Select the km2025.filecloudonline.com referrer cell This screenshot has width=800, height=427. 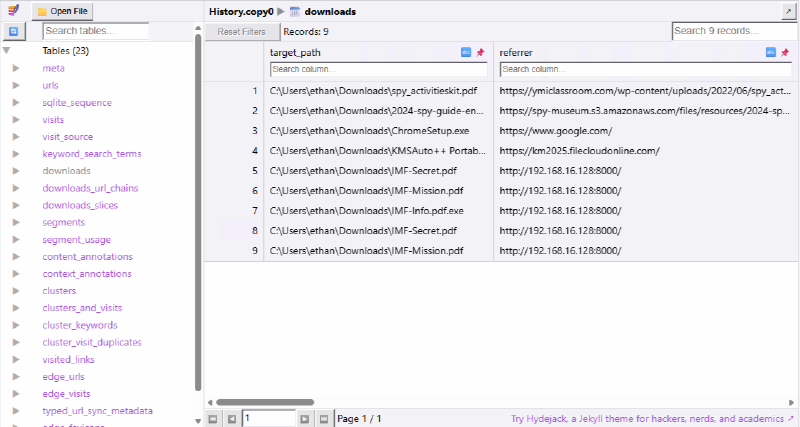click(x=646, y=150)
